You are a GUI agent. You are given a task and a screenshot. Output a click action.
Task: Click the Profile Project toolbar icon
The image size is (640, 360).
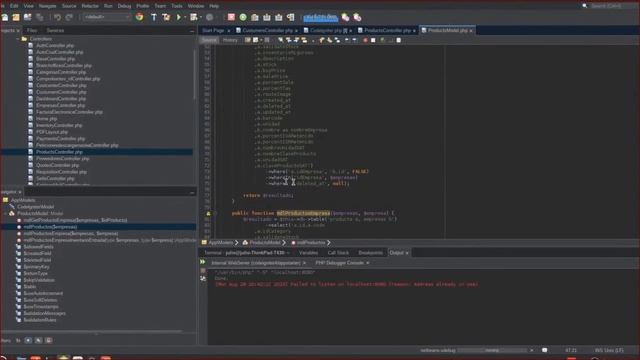click(x=209, y=17)
